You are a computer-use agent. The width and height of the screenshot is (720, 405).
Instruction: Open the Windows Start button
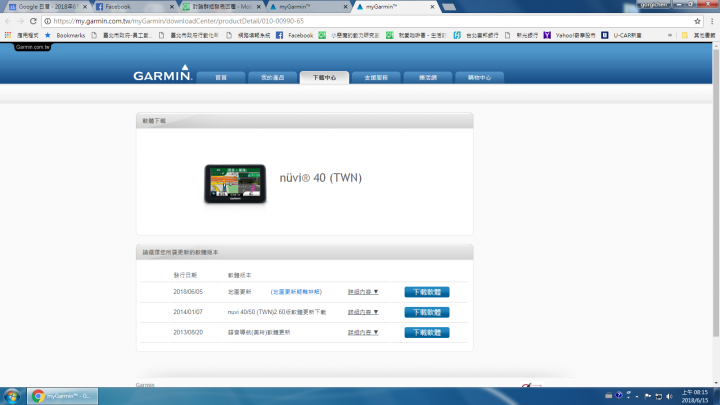[x=12, y=396]
